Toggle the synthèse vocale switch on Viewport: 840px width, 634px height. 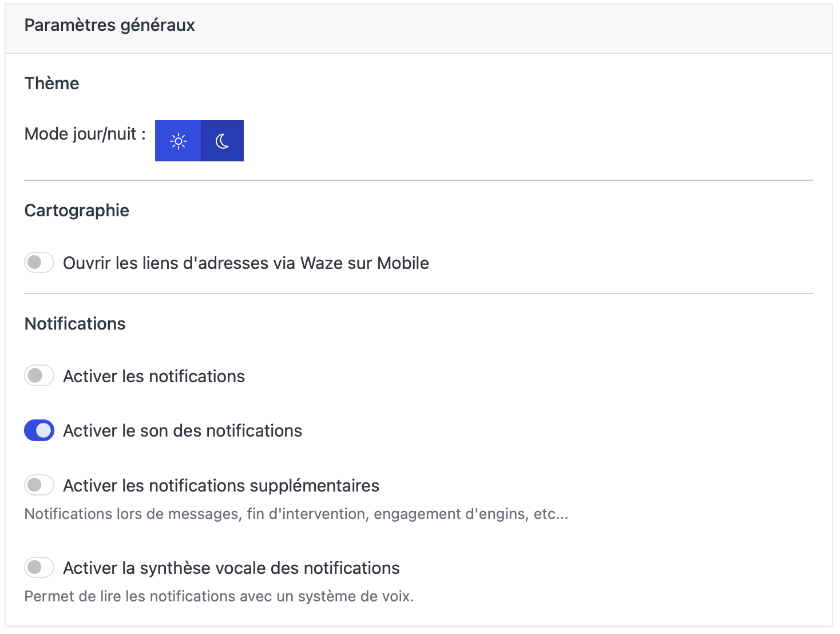click(x=39, y=568)
